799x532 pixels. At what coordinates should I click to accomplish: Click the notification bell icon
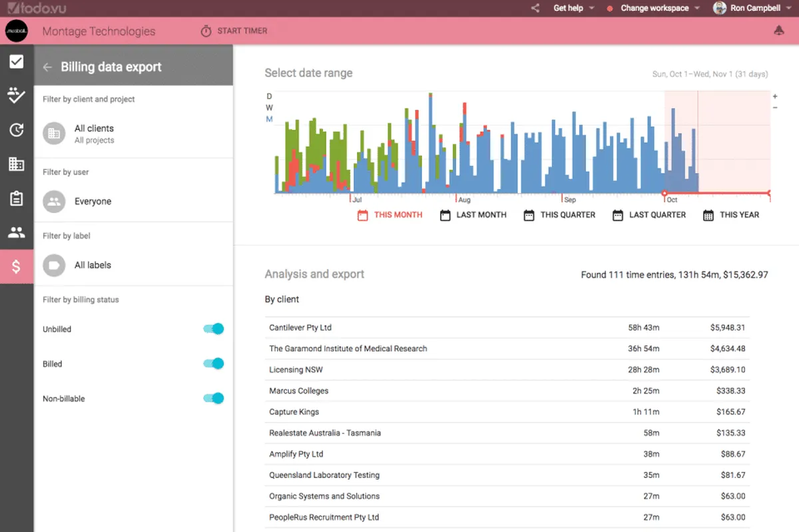click(778, 31)
